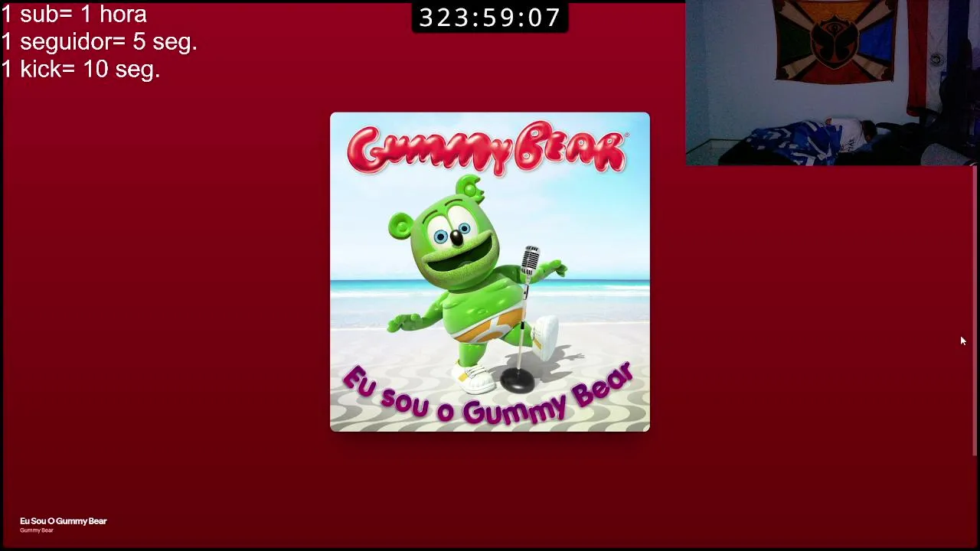Viewport: 980px width, 551px height.
Task: Click the vertical scrollbar on the right edge
Action: pos(975,311)
